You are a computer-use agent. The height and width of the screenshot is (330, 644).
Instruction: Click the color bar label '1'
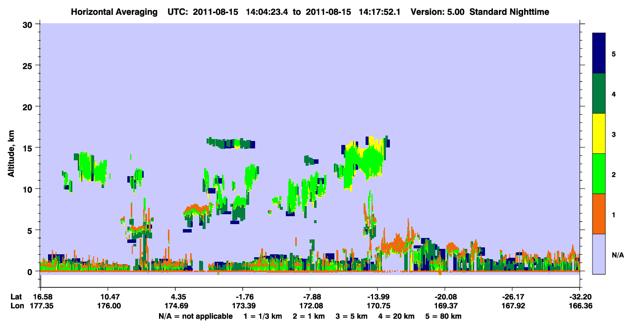pos(614,215)
